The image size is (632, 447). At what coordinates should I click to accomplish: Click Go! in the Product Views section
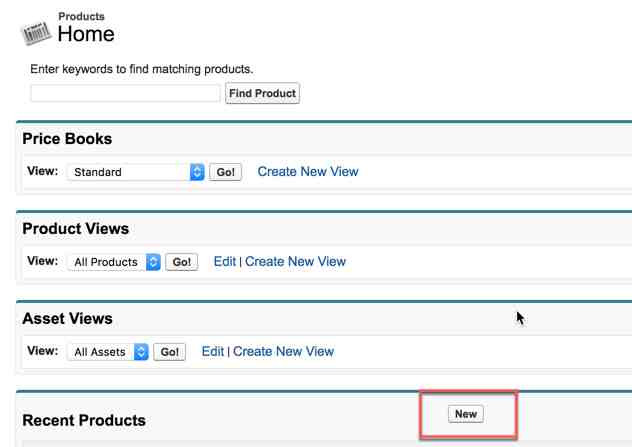pos(182,262)
